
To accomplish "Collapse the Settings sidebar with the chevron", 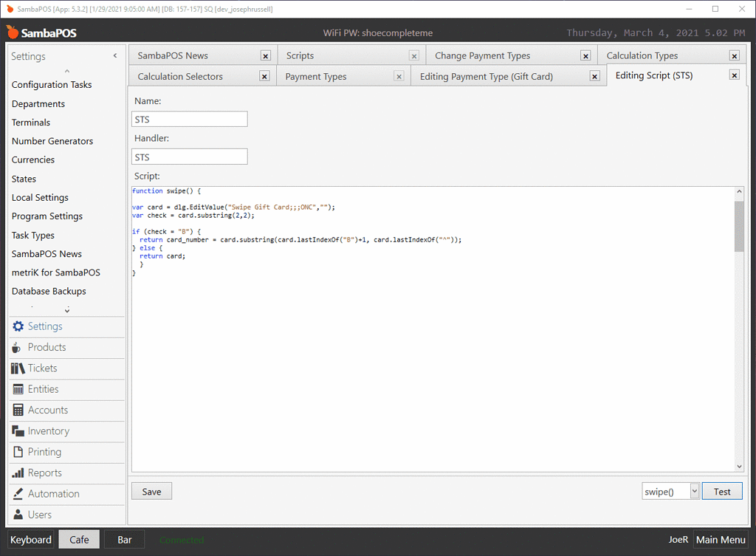I will tap(114, 55).
